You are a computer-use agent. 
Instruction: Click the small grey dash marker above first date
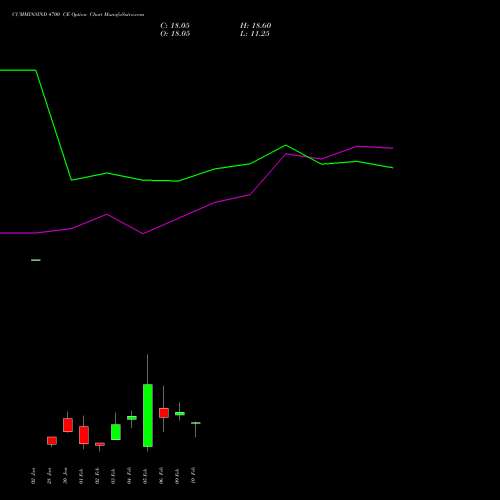tap(36, 260)
